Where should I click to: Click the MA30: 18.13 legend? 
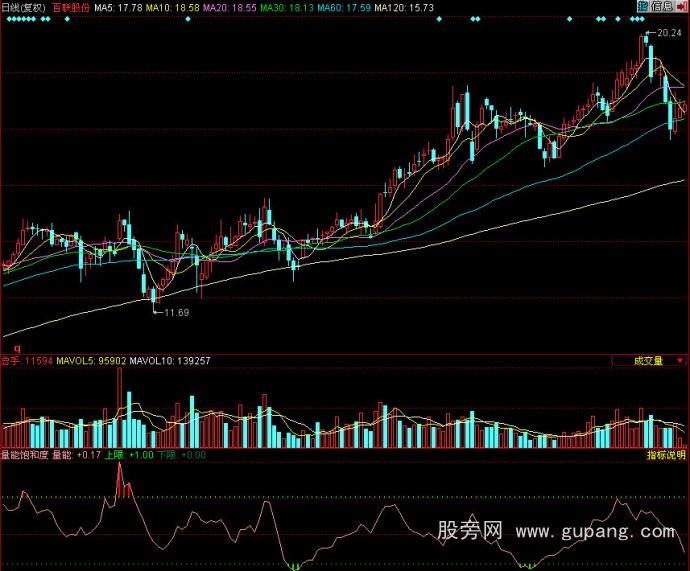(286, 7)
